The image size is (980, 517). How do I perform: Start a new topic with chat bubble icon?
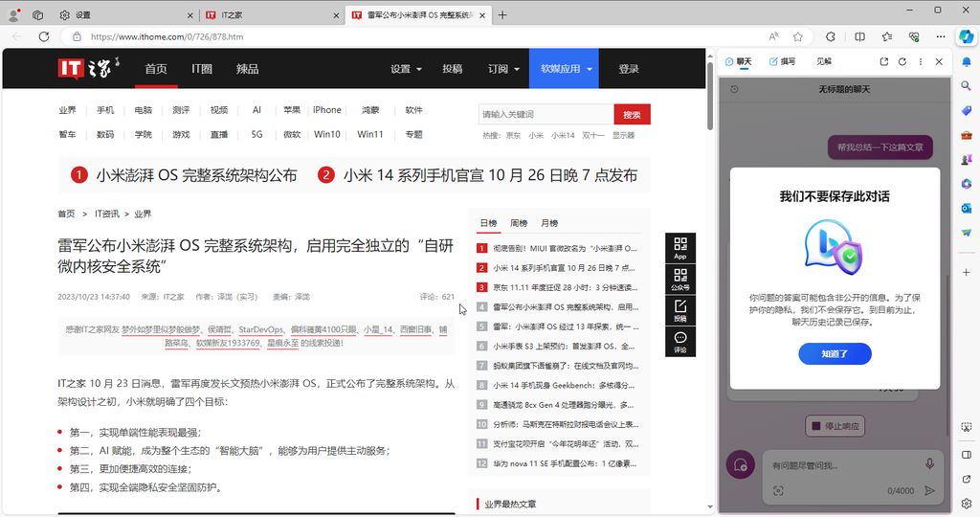point(741,464)
